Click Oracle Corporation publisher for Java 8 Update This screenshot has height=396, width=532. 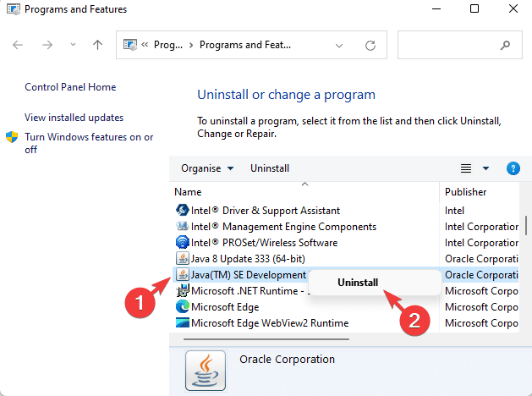click(x=481, y=259)
